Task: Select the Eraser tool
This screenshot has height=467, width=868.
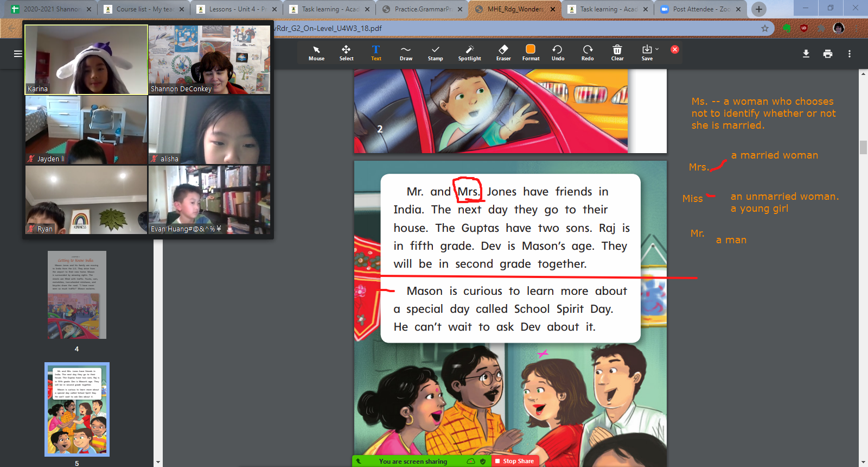Action: tap(503, 53)
